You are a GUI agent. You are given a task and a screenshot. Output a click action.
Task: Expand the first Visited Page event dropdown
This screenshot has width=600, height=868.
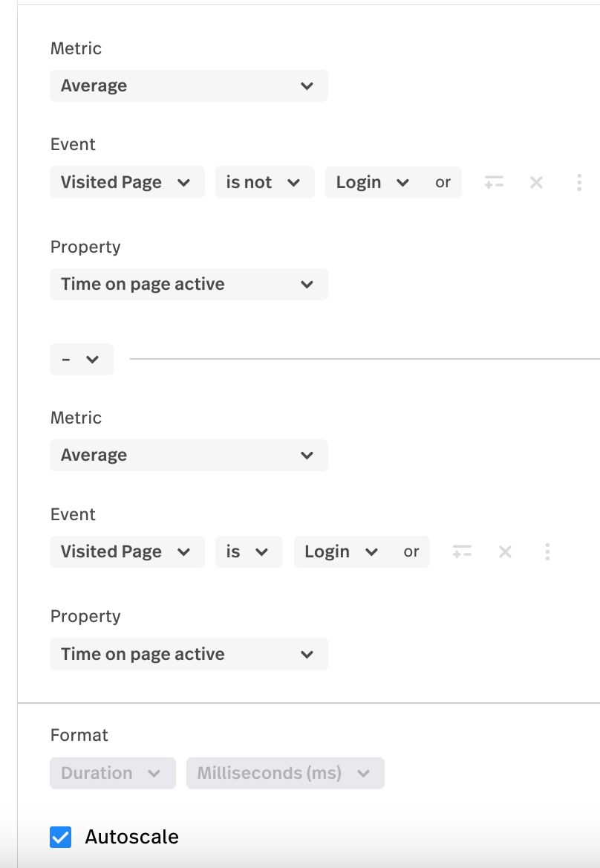click(127, 182)
